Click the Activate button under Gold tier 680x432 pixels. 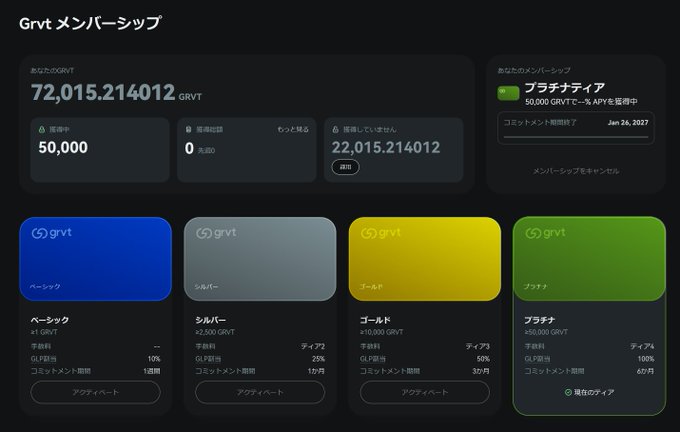[425, 392]
